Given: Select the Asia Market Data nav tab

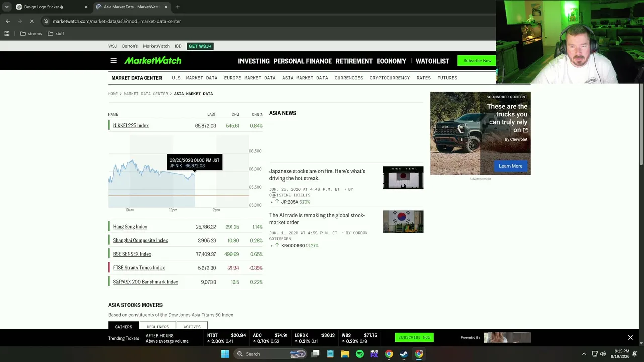Looking at the screenshot, I should (x=305, y=78).
